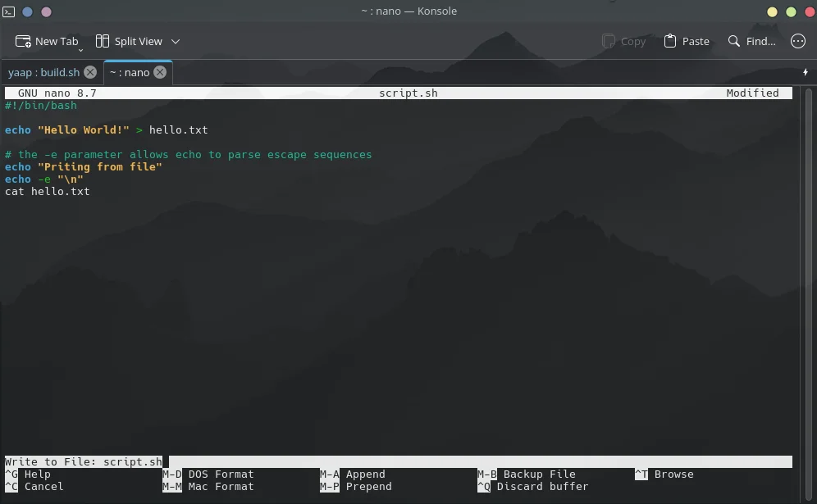Click the yellow minimize window button
817x504 pixels.
click(x=772, y=11)
